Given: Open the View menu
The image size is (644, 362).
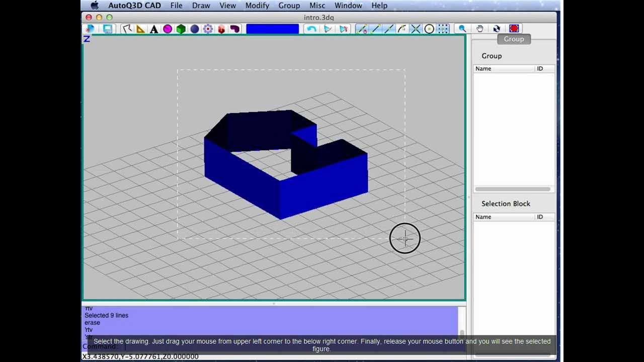Looking at the screenshot, I should pos(227,6).
